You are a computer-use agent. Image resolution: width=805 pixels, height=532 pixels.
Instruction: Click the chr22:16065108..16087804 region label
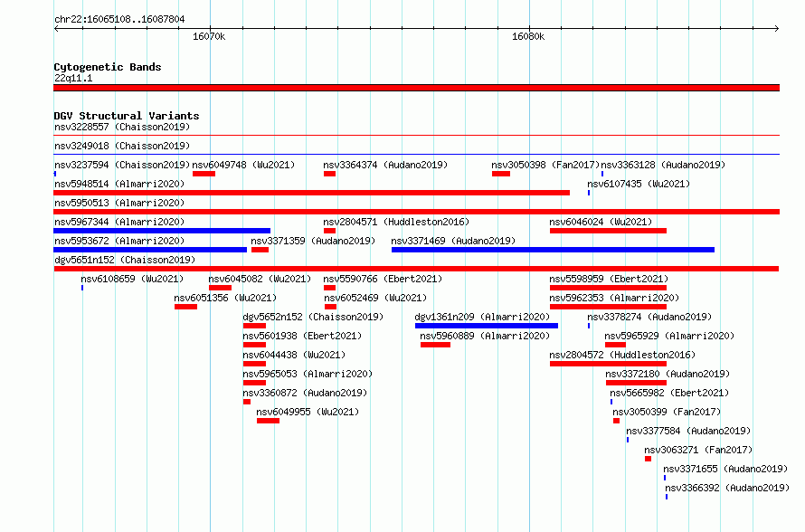click(119, 20)
